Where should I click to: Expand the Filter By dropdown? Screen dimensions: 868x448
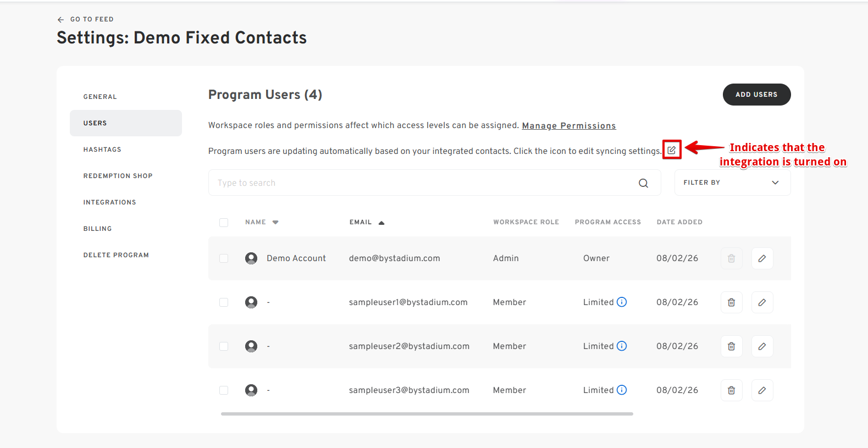click(x=732, y=182)
